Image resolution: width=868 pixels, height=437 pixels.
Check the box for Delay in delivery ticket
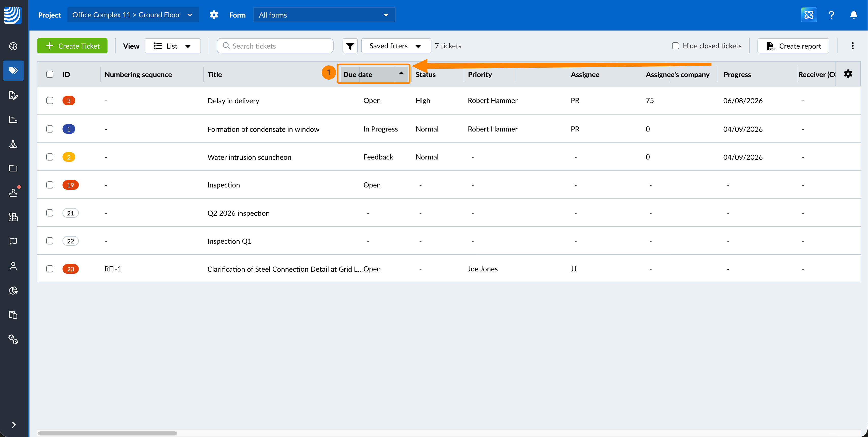tap(50, 100)
